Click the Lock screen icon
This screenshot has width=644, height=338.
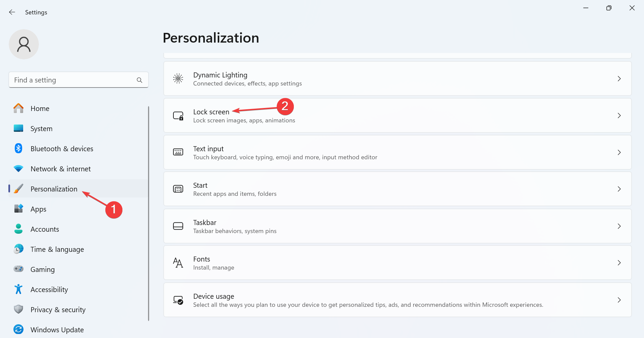(178, 116)
